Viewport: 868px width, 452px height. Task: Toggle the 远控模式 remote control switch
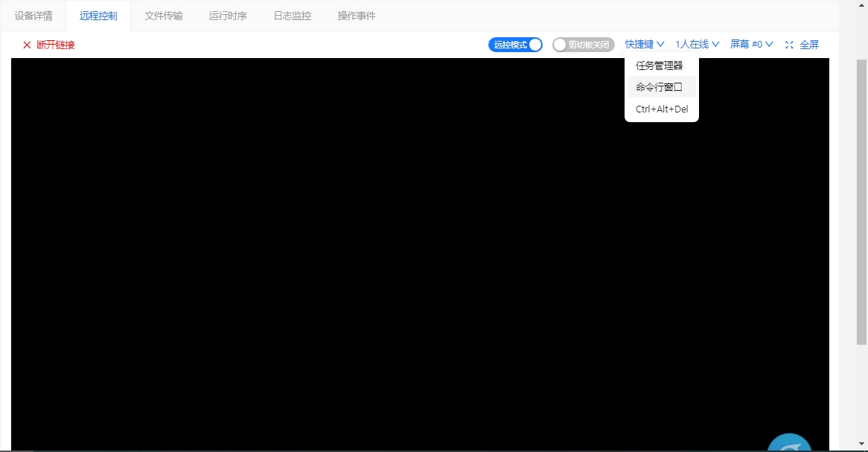pyautogui.click(x=515, y=45)
